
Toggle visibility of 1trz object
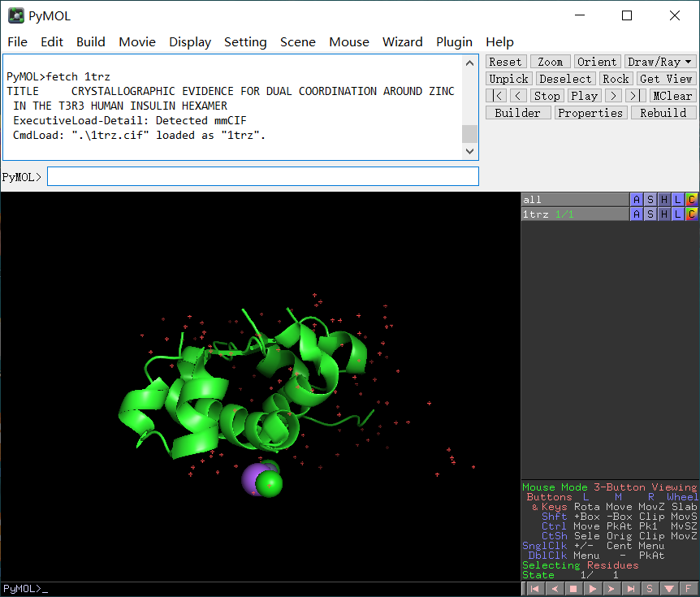(575, 214)
